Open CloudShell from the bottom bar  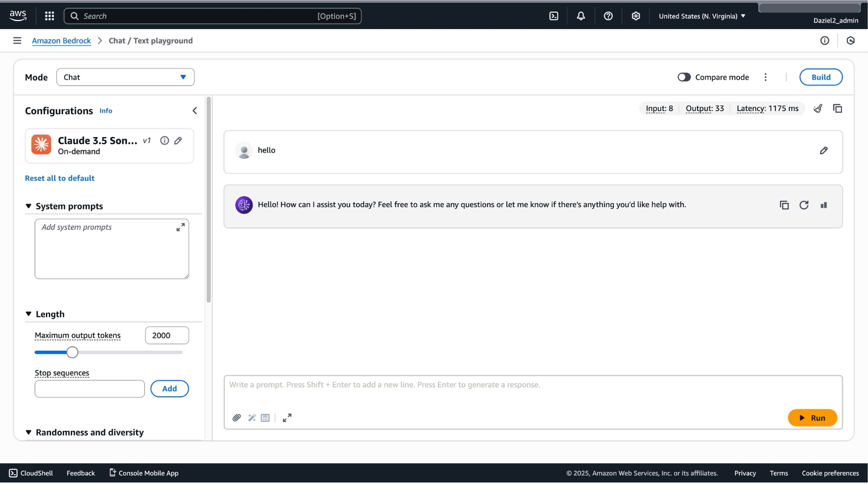(30, 473)
